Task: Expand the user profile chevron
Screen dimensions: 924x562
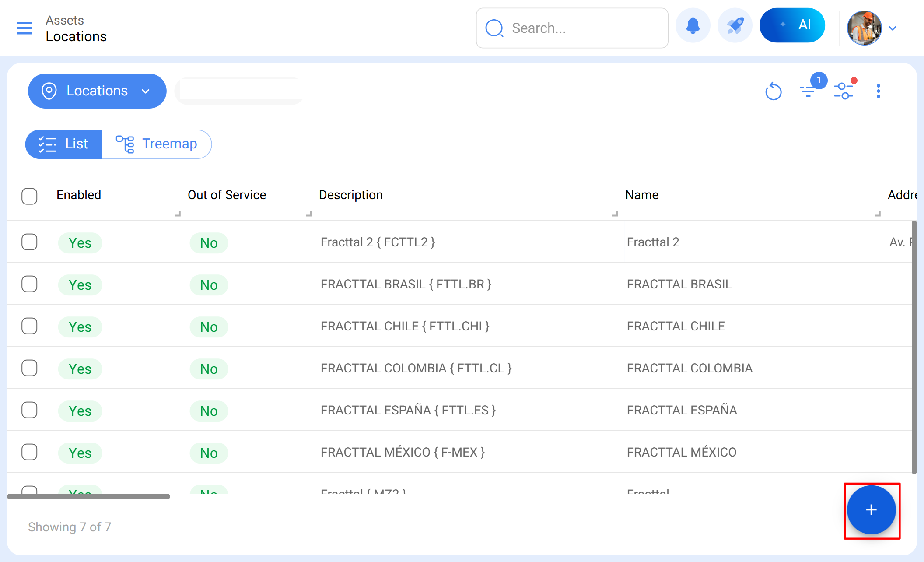Action: coord(893,28)
